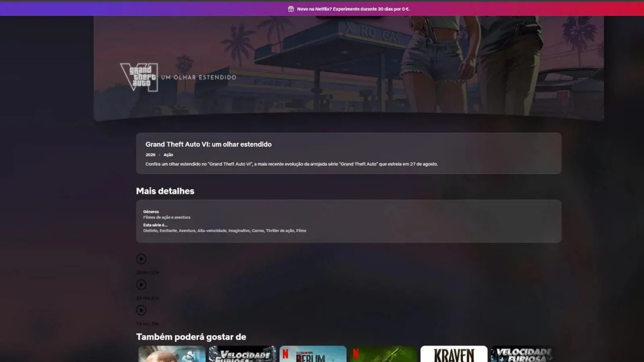Click the 'Géneros' label
This screenshot has width=644, height=362.
[x=151, y=212]
